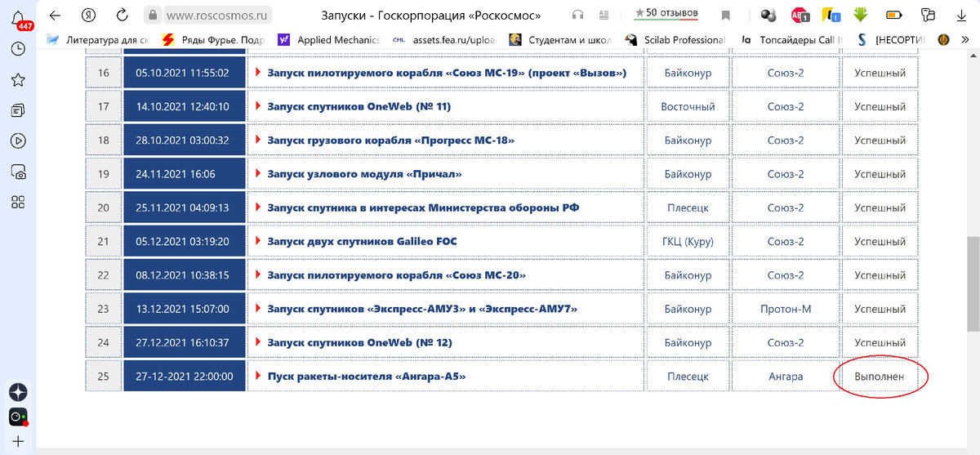Open 'Пуск ракеты-носителя «Ангара-А5»' link
Image resolution: width=980 pixels, height=455 pixels.
(x=367, y=377)
